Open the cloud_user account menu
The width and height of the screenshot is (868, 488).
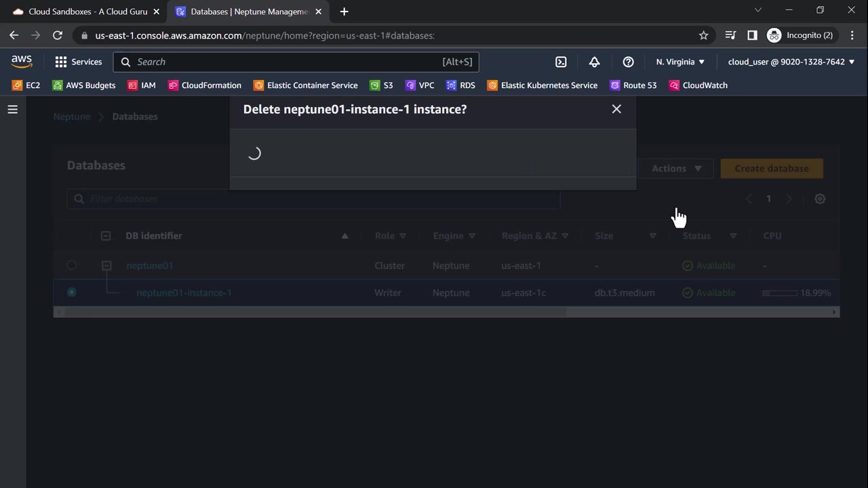pos(791,62)
